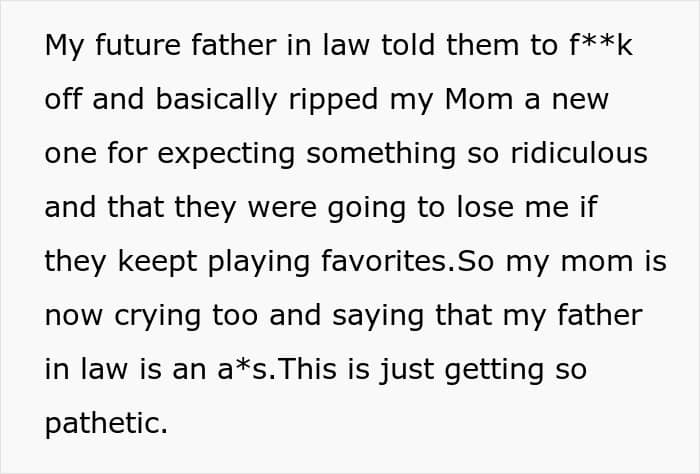
Task: Click the capitalized word "Mom"
Action: point(479,99)
